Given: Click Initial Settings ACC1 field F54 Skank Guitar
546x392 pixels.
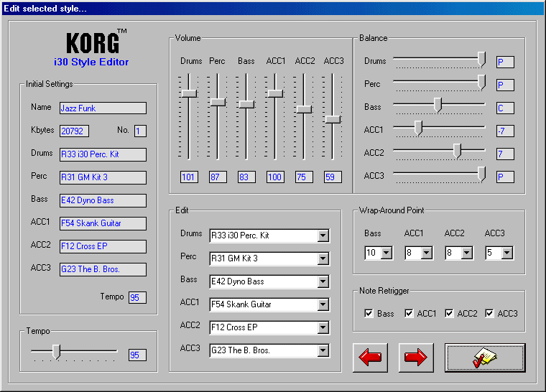Looking at the screenshot, I should click(103, 223).
